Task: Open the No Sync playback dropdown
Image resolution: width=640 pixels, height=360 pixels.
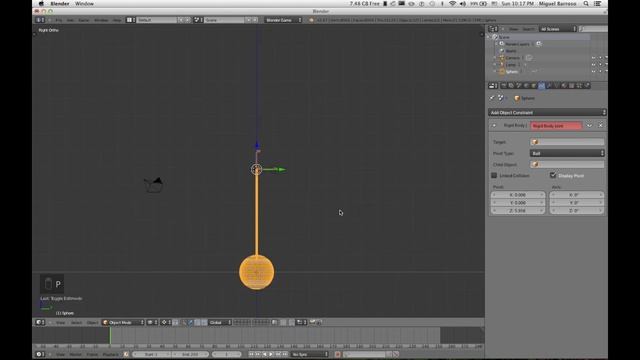Action: tap(309, 354)
